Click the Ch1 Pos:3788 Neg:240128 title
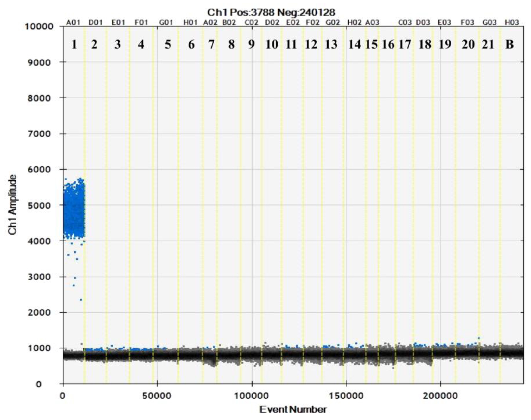Image resolution: width=531 pixels, height=420 pixels. coord(271,12)
